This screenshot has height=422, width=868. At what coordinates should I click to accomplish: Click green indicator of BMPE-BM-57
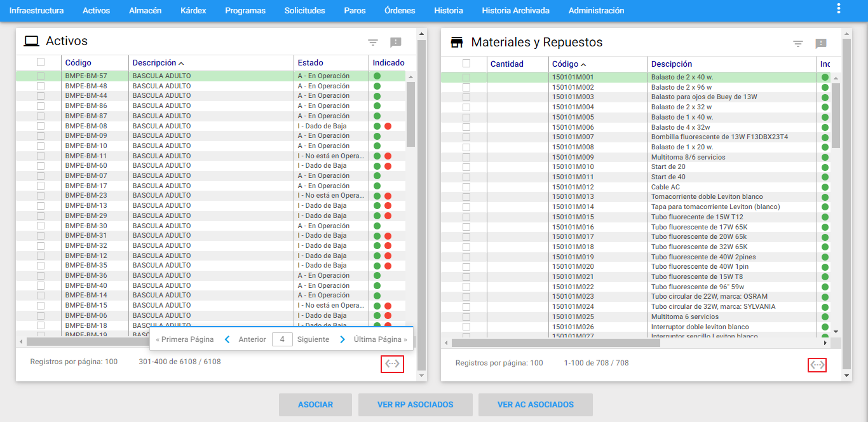pos(377,76)
